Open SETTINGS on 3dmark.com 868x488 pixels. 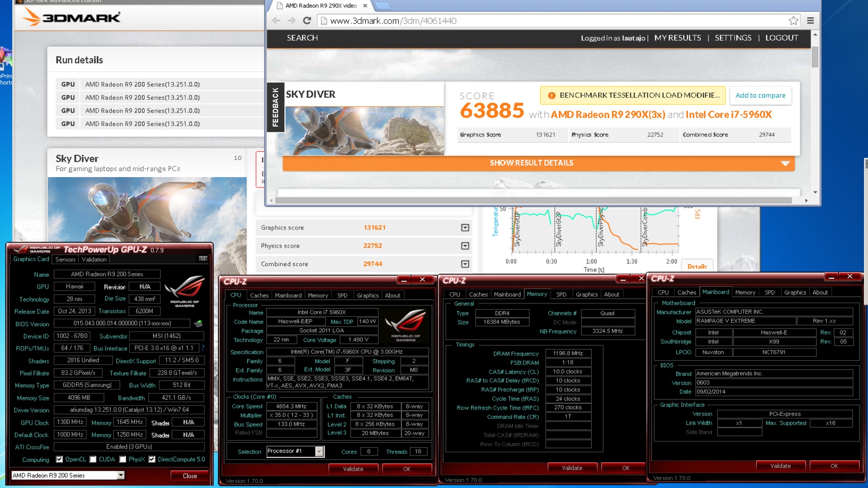click(x=733, y=38)
